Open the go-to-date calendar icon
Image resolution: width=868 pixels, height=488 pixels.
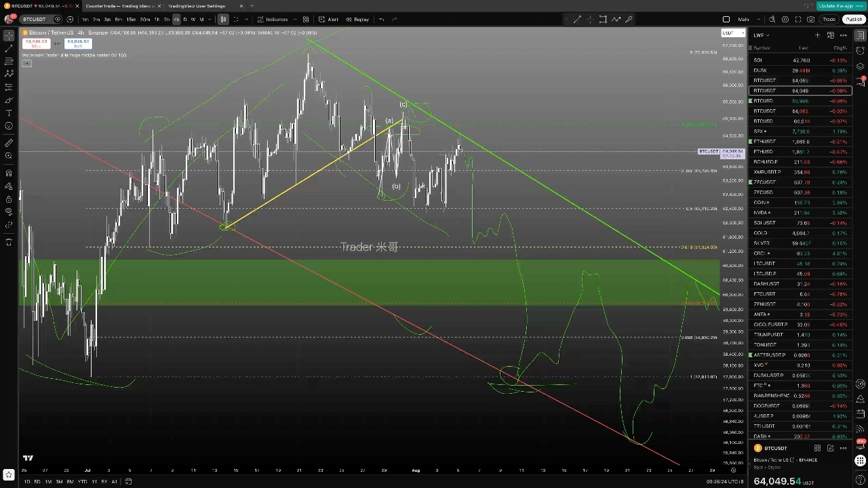click(x=128, y=481)
